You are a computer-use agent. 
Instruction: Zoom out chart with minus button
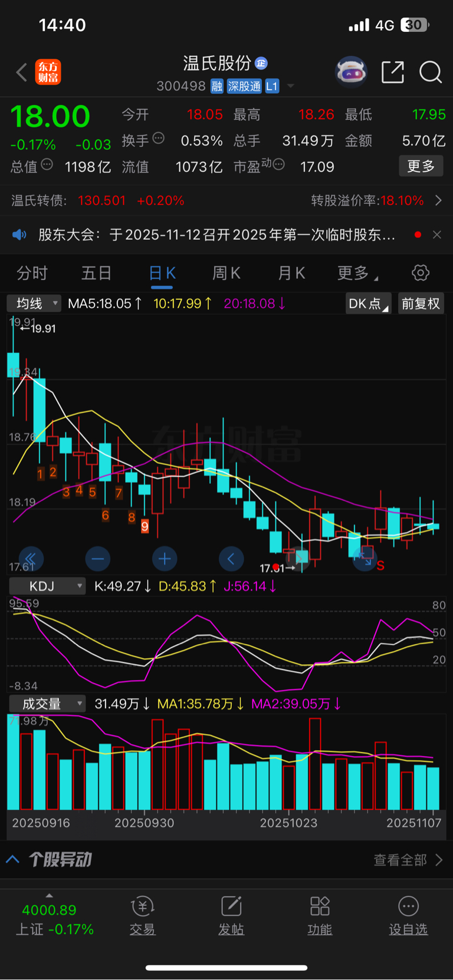[x=98, y=559]
